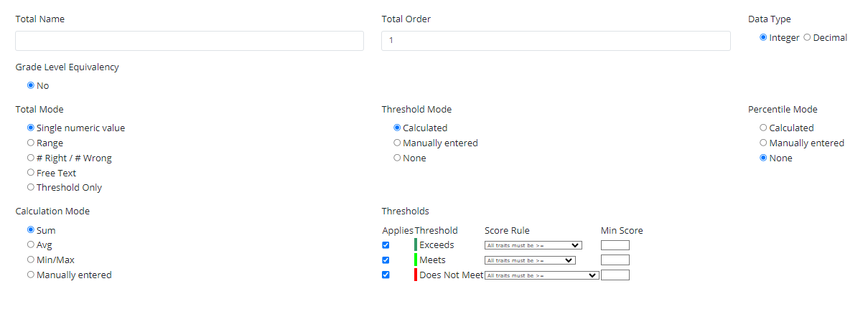This screenshot has height=309, width=868.
Task: Click the Total Order input field
Action: [556, 41]
